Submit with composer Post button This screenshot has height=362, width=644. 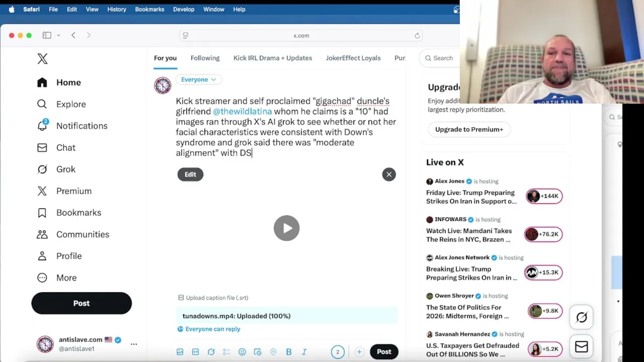[384, 352]
